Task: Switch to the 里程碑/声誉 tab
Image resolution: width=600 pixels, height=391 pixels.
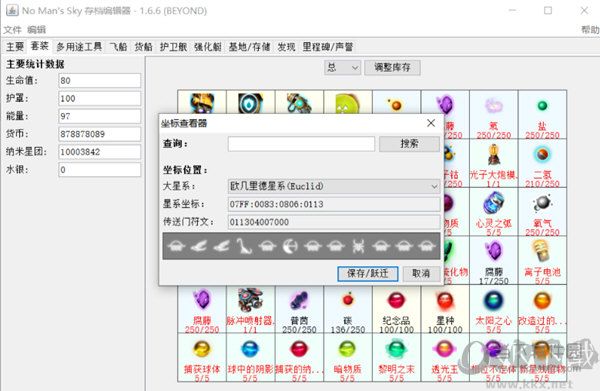Action: (328, 47)
